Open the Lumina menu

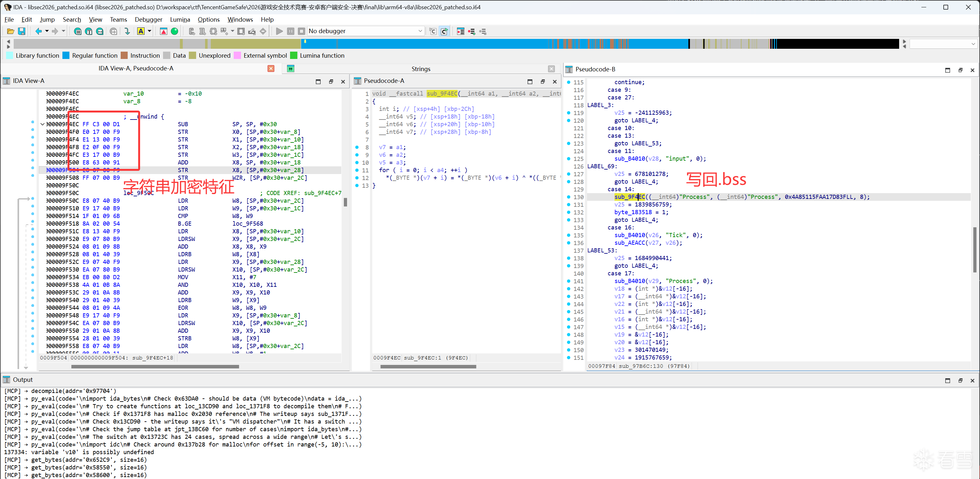click(x=180, y=19)
